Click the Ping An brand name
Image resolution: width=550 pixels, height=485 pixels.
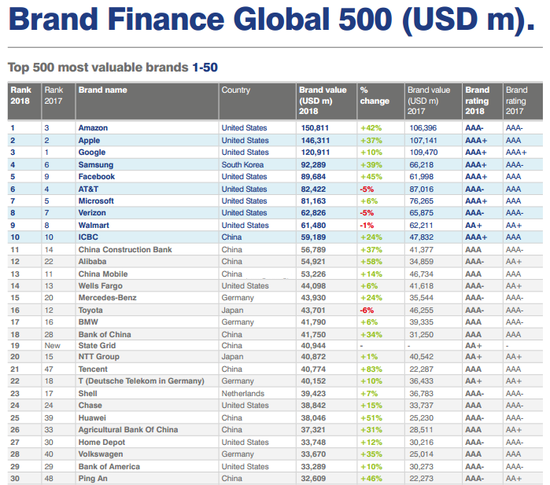coord(93,479)
